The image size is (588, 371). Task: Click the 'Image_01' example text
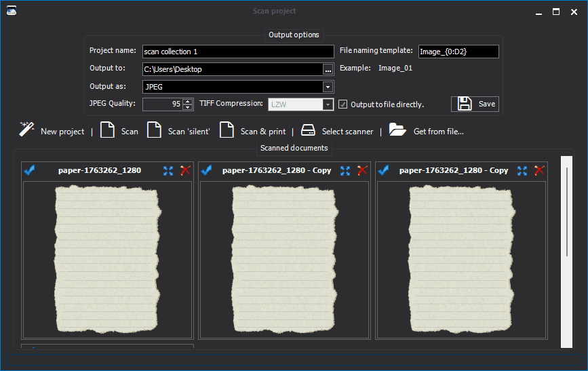click(x=395, y=68)
